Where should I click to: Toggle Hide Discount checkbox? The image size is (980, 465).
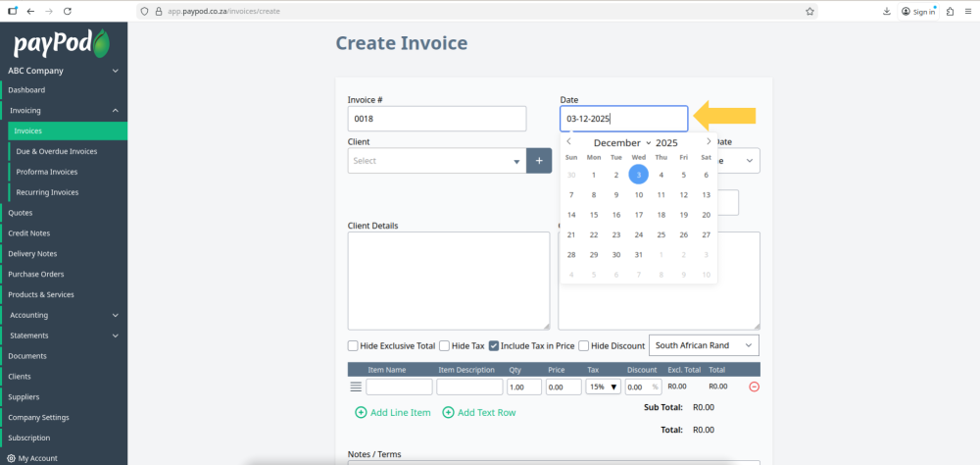(584, 345)
